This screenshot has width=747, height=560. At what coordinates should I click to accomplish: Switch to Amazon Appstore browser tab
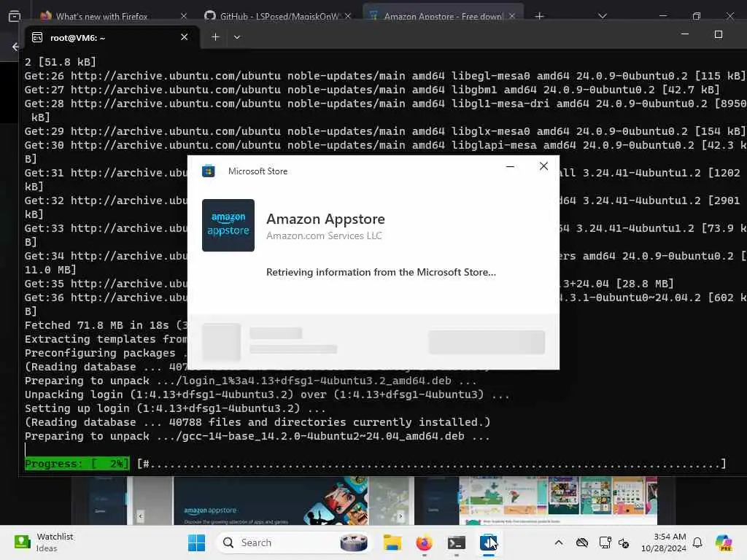point(443,16)
